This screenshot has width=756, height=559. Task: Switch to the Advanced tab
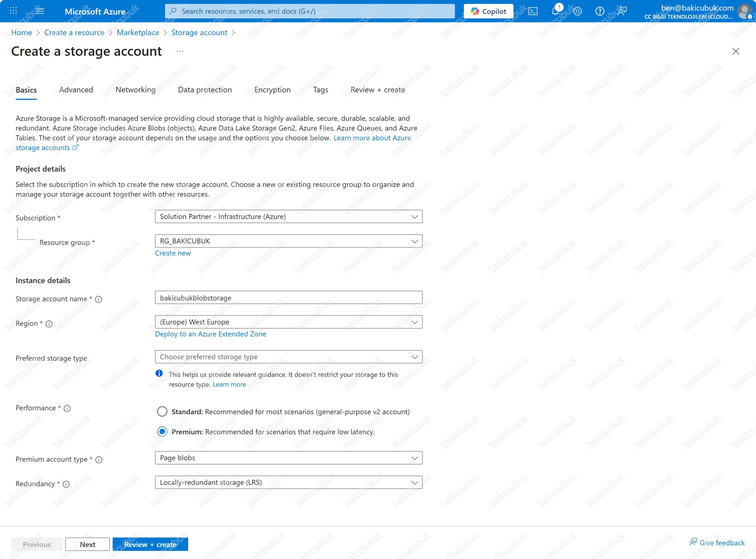pyautogui.click(x=76, y=90)
